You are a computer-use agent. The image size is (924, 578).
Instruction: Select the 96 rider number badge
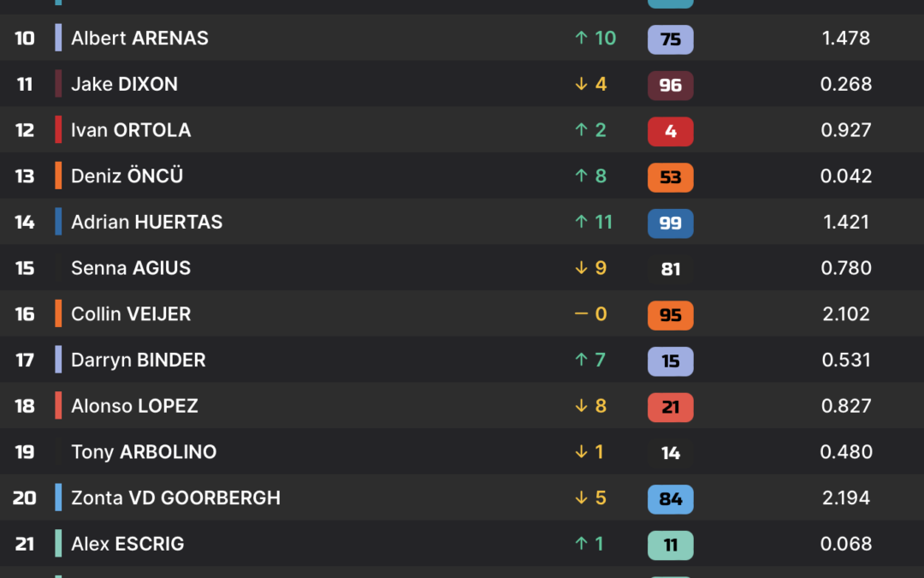pos(670,85)
